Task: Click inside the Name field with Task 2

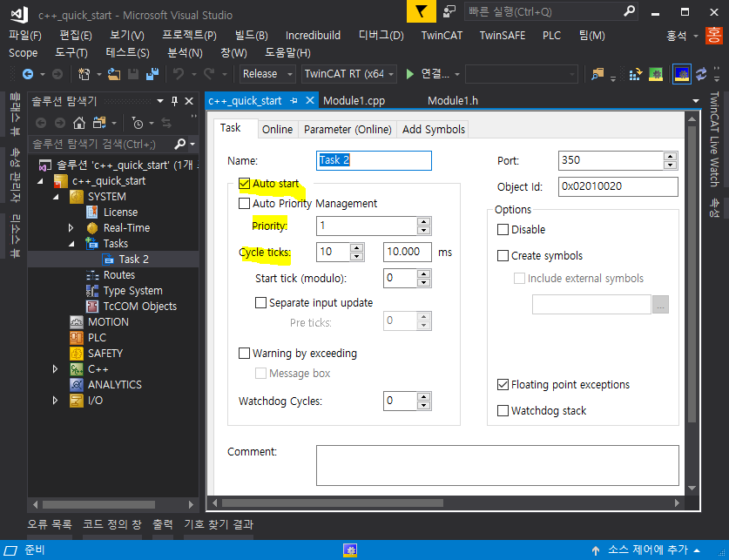Action: pyautogui.click(x=374, y=160)
